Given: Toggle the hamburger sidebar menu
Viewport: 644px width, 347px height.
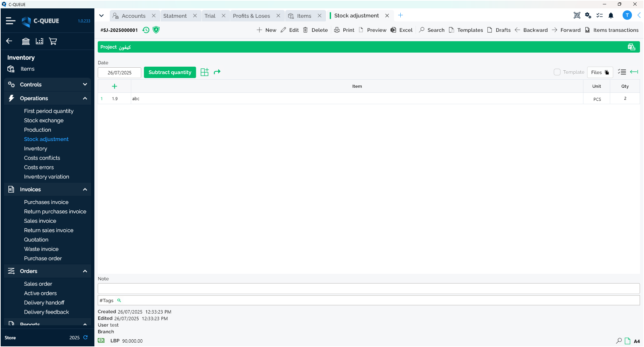Looking at the screenshot, I should (10, 21).
